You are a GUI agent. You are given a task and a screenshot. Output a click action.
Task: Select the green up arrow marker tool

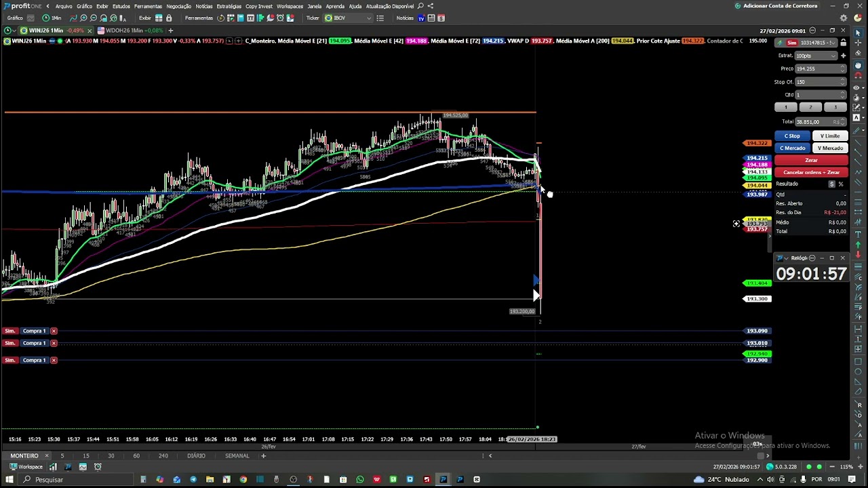858,244
